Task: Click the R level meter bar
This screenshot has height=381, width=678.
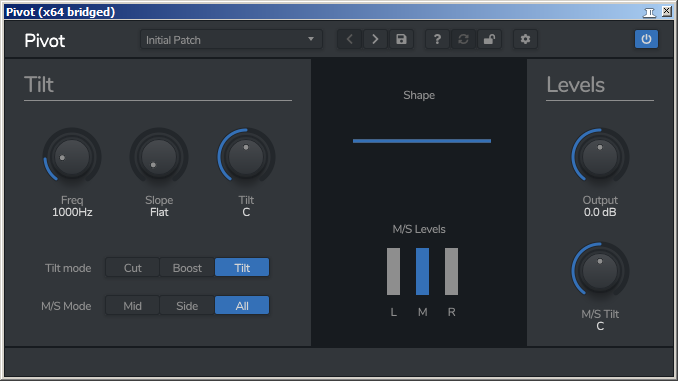Action: (x=451, y=272)
